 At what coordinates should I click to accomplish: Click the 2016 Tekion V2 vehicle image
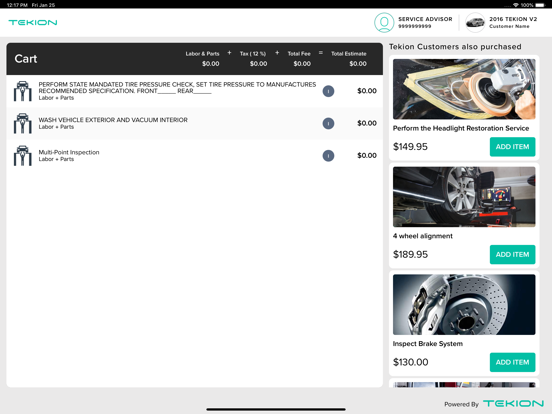tap(475, 23)
